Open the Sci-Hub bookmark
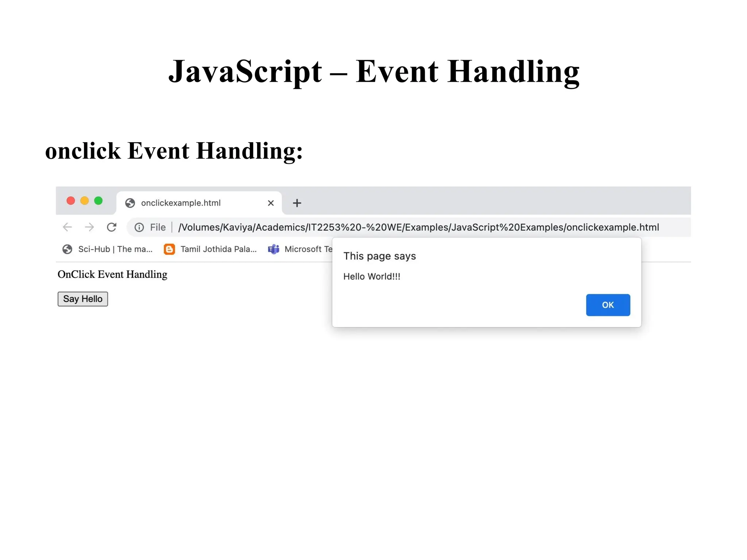 108,249
